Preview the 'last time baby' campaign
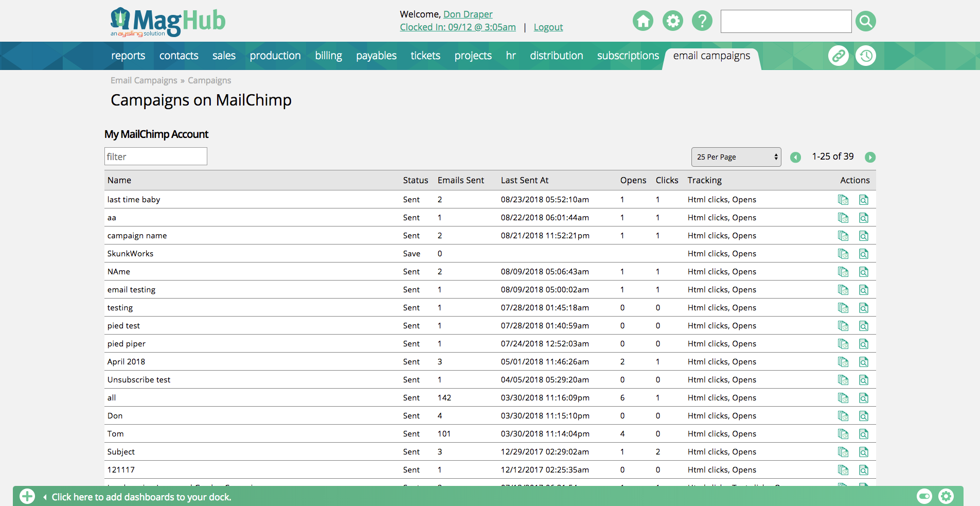The width and height of the screenshot is (980, 506). point(864,200)
